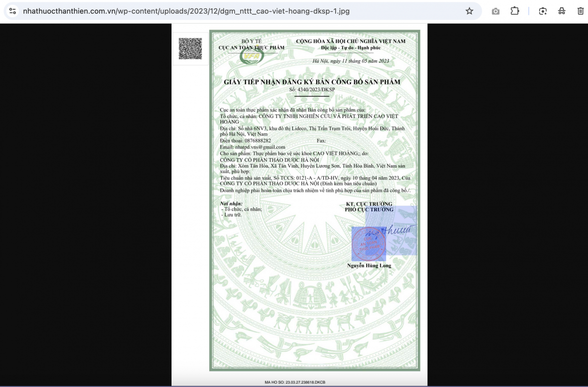Focus the address bar URL text
The width and height of the screenshot is (588, 387).
[x=186, y=11]
